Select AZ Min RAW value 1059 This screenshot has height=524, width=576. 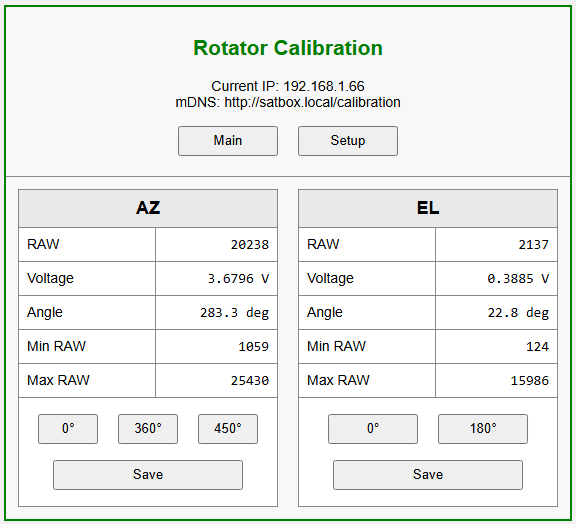pos(253,347)
